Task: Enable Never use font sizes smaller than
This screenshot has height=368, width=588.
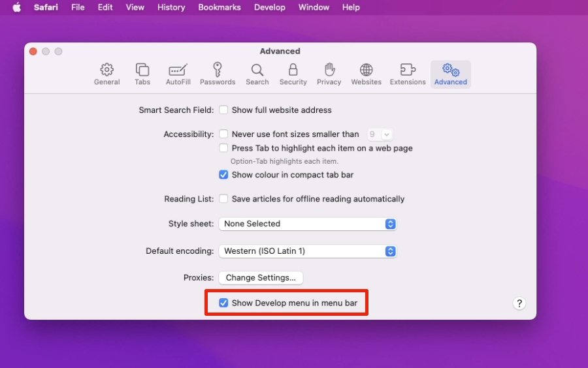Action: 223,134
